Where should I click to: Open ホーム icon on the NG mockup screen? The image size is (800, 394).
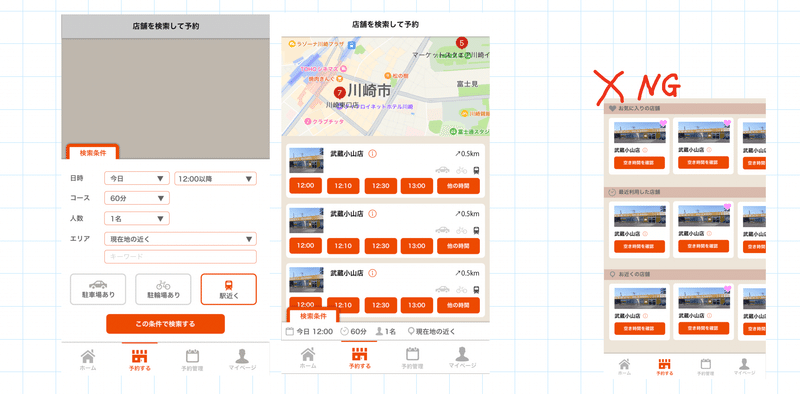624,364
